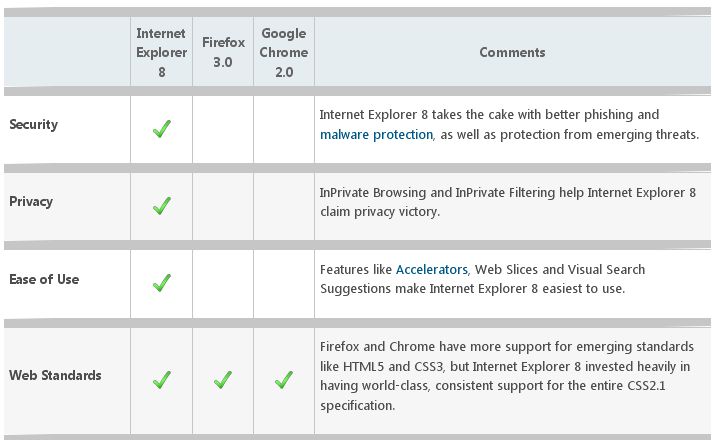Click the InPrivate Browsing comment text

tap(508, 202)
